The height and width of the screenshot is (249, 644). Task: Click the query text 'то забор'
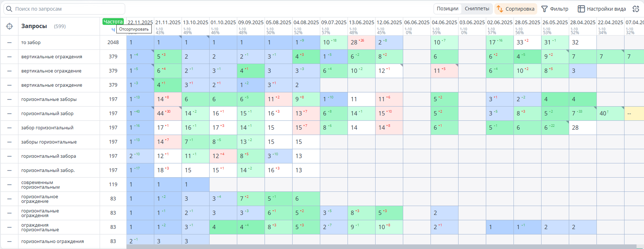(31, 43)
